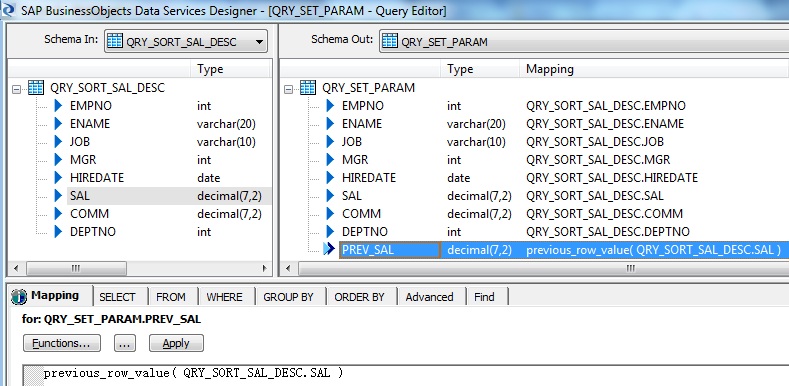Click the column arrow icon beside output HIREDATE
Image resolution: width=789 pixels, height=386 pixels.
click(x=330, y=178)
